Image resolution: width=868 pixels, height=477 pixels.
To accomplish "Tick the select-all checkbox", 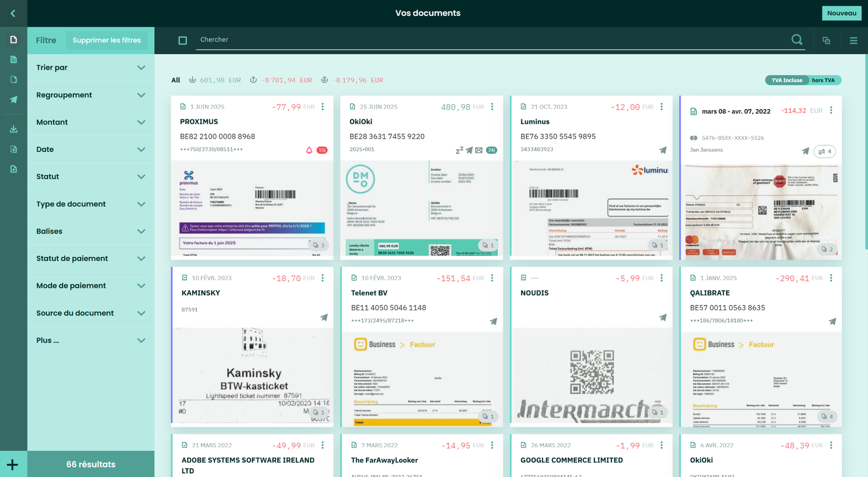I will pyautogui.click(x=182, y=40).
